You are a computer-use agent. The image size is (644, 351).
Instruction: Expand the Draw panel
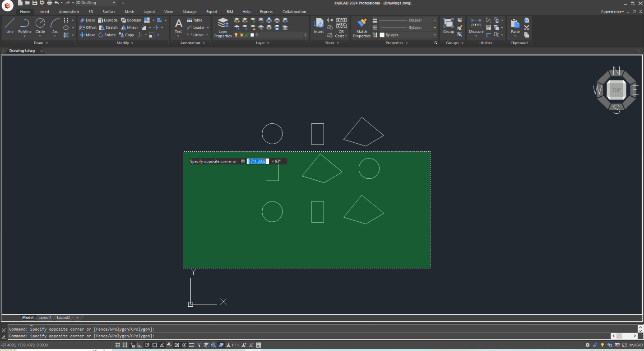click(40, 43)
